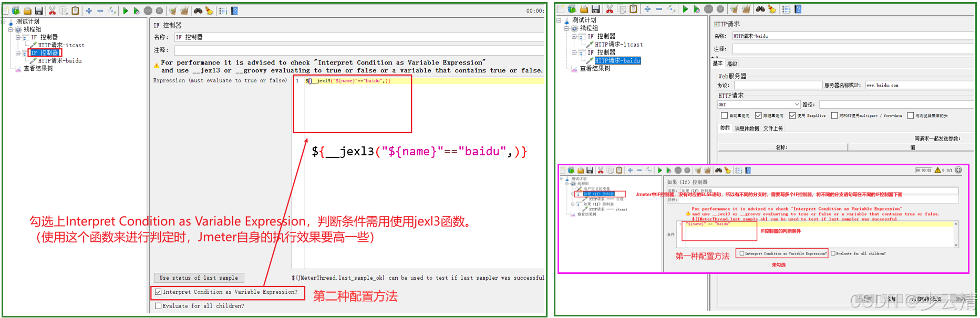980x318 pixels.
Task: Click Help question mark icon in left window
Action: click(x=234, y=10)
